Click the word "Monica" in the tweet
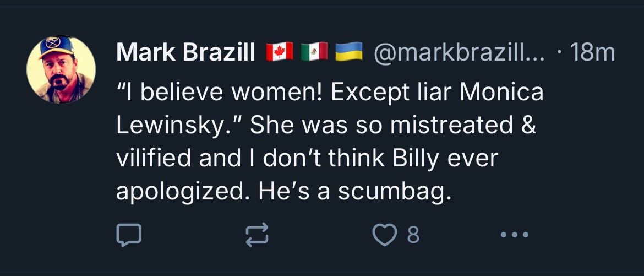This screenshot has height=276, width=644. pyautogui.click(x=501, y=92)
